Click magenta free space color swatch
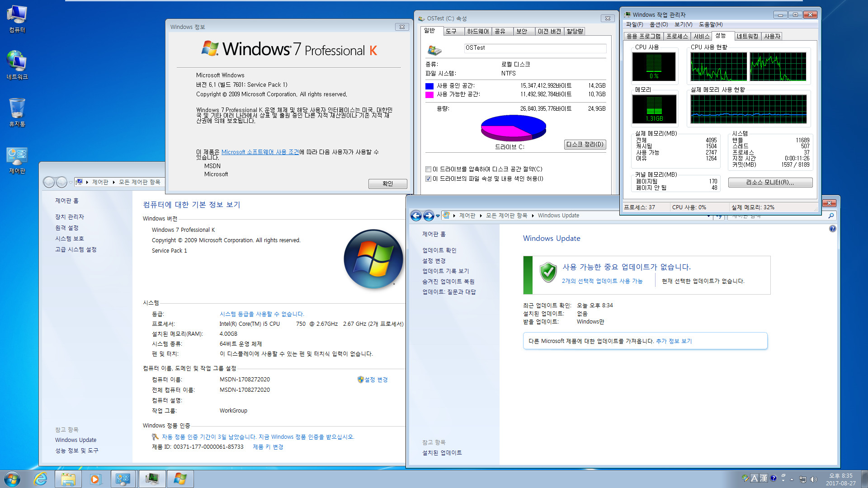 point(429,95)
